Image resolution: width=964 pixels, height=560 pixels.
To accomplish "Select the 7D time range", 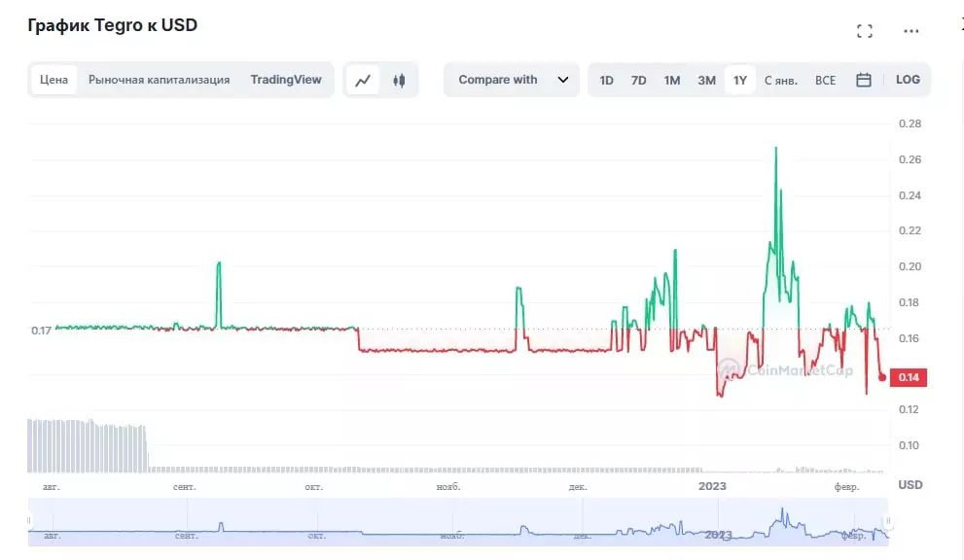I will point(638,80).
